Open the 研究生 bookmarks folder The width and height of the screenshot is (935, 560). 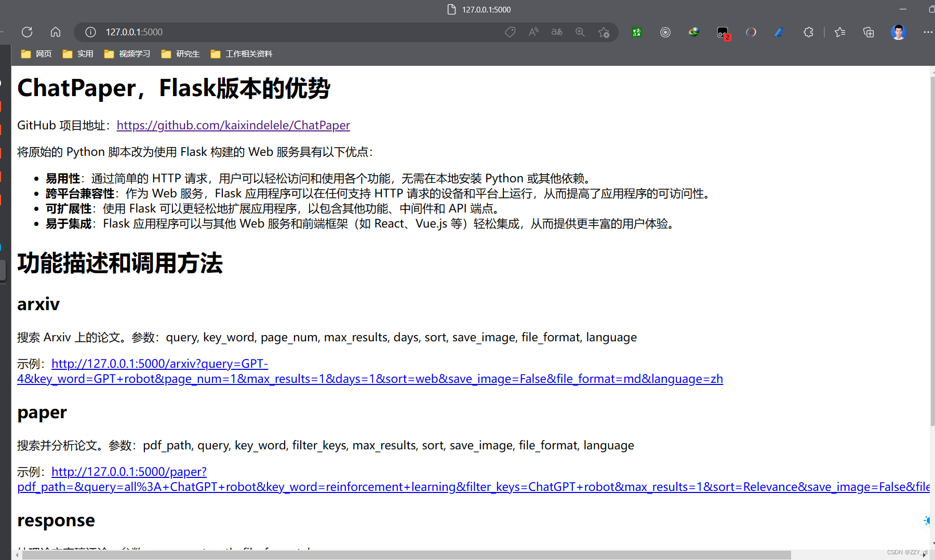click(x=180, y=54)
